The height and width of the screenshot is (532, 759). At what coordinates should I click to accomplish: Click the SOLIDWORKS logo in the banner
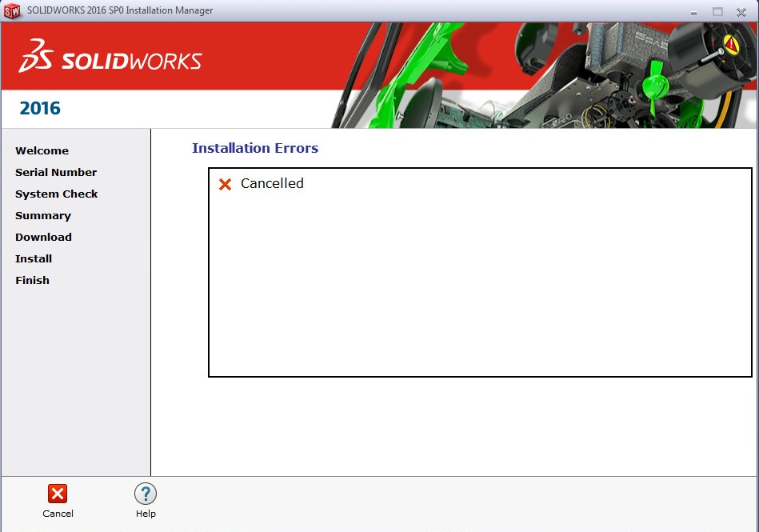pyautogui.click(x=110, y=56)
